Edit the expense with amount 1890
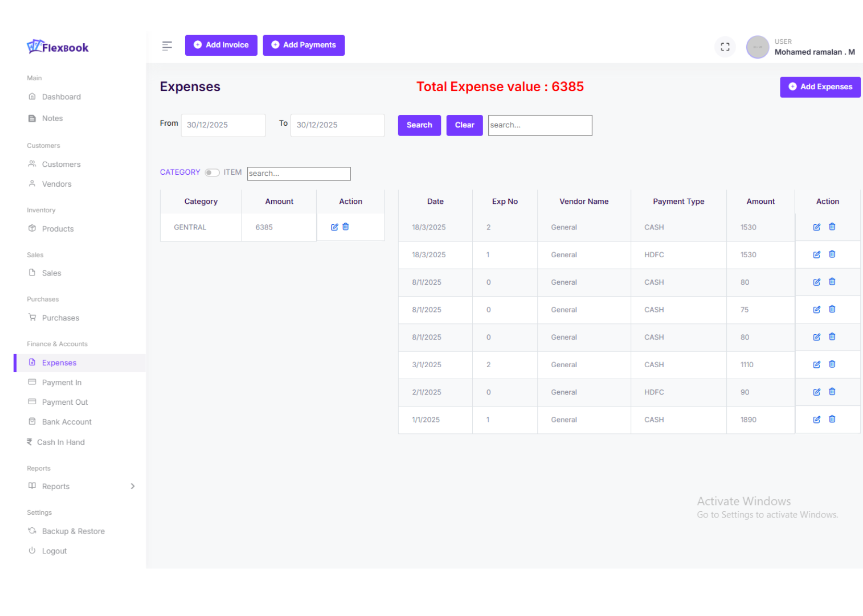This screenshot has height=616, width=863. coord(817,419)
